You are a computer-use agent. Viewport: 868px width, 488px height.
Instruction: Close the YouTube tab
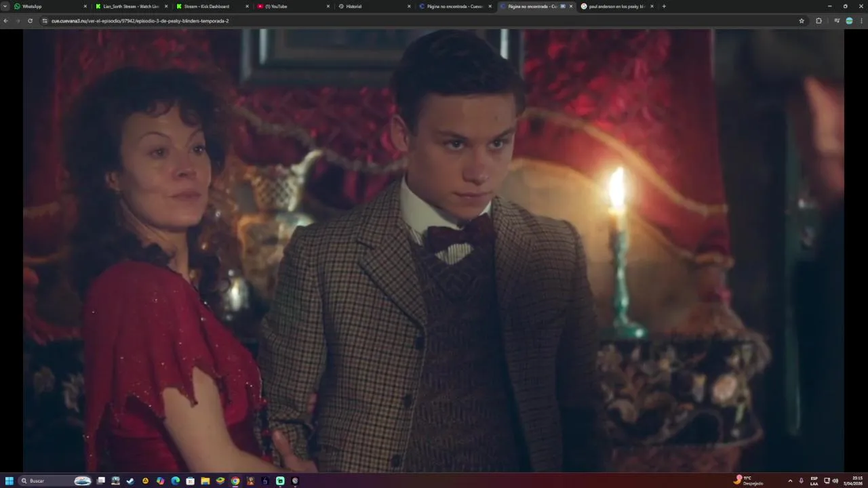coord(328,6)
